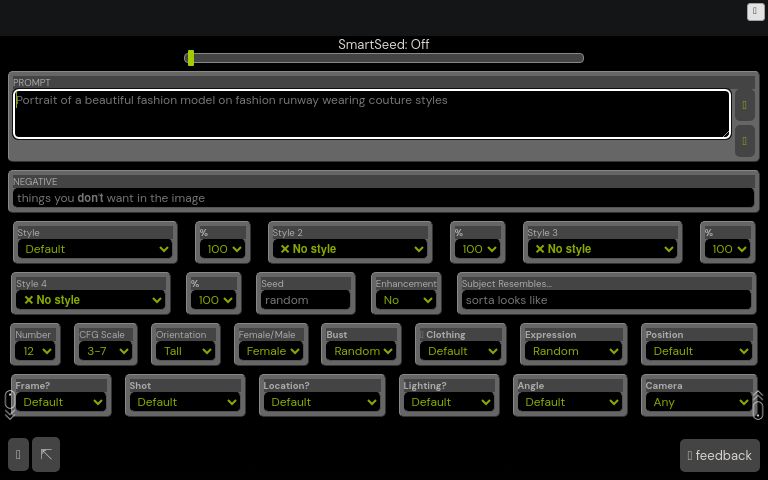Click the upper icon button beside the prompt box
The height and width of the screenshot is (480, 768).
click(744, 105)
